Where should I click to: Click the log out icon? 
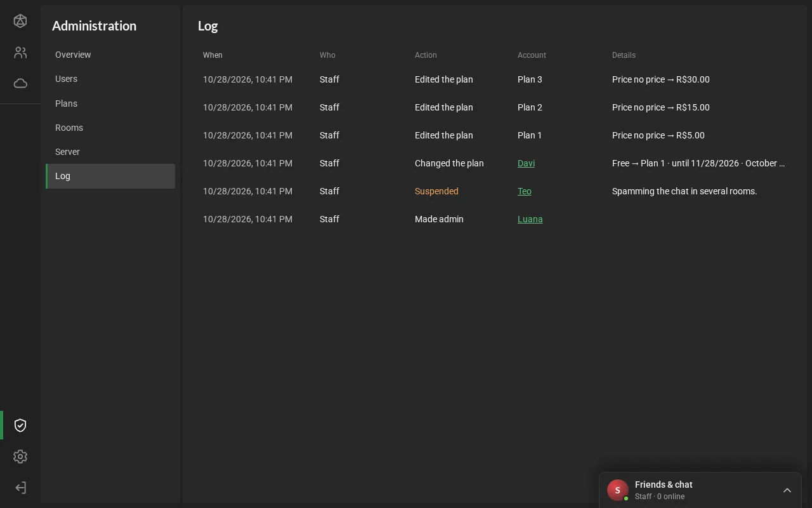(x=20, y=488)
